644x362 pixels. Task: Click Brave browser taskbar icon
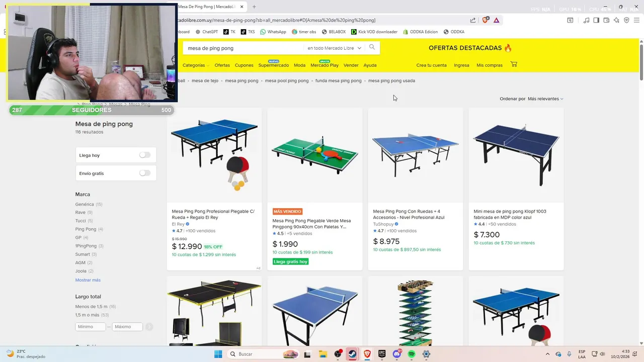[x=367, y=354]
